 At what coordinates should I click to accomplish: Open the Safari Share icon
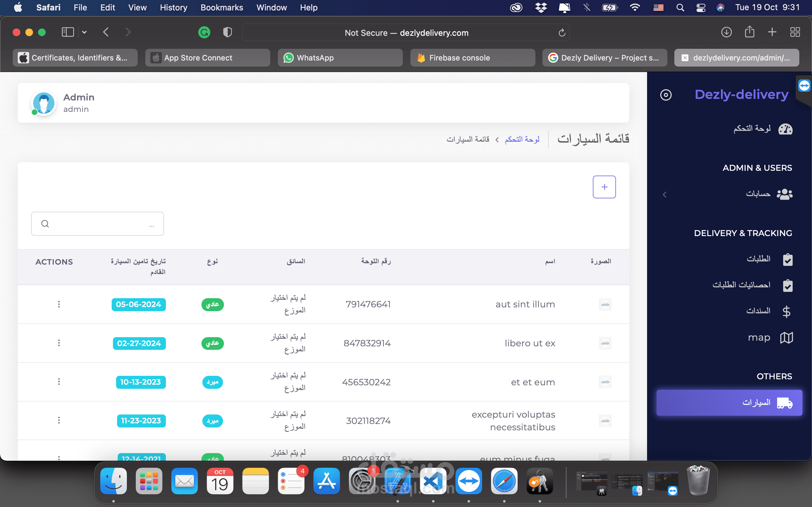(x=749, y=32)
